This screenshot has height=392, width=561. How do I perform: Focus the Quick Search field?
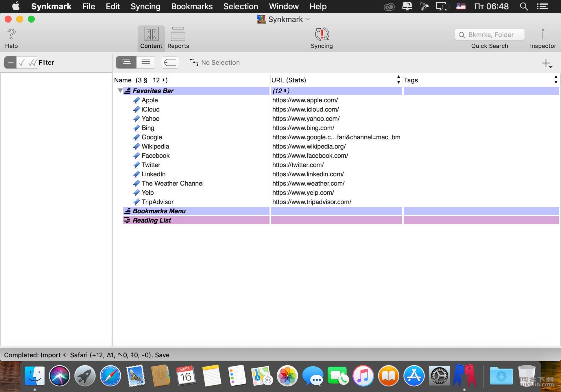pos(490,35)
